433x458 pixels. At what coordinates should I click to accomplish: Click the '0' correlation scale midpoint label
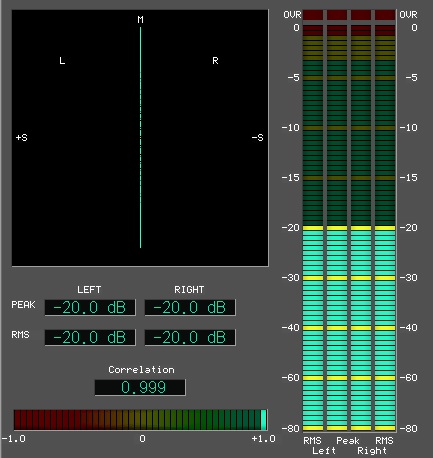pos(142,439)
